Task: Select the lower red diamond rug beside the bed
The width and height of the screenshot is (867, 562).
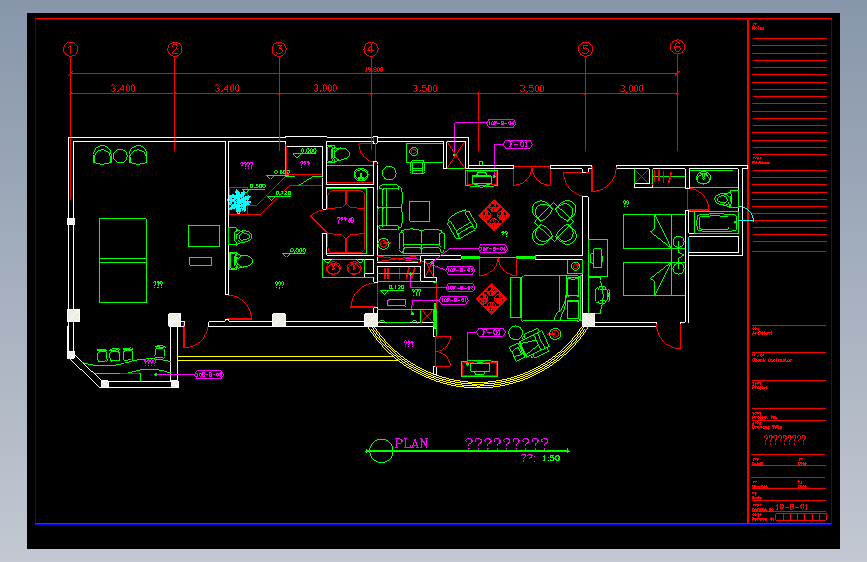Action: pyautogui.click(x=491, y=299)
